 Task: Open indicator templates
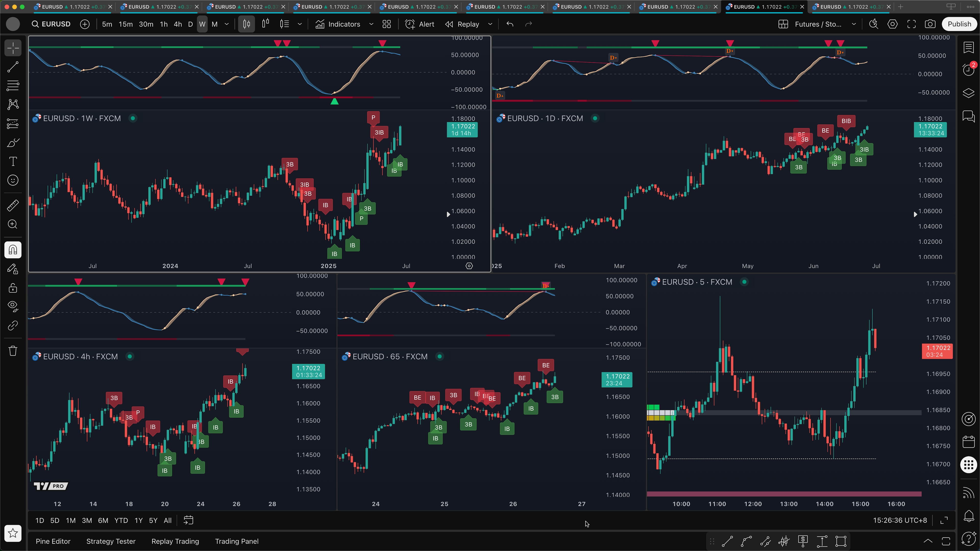[x=387, y=24]
